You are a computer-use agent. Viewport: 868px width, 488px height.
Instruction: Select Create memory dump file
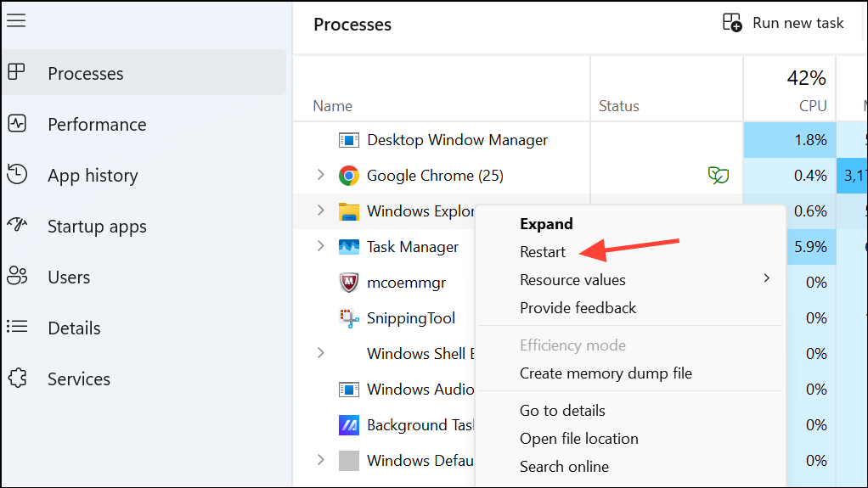[x=606, y=373]
